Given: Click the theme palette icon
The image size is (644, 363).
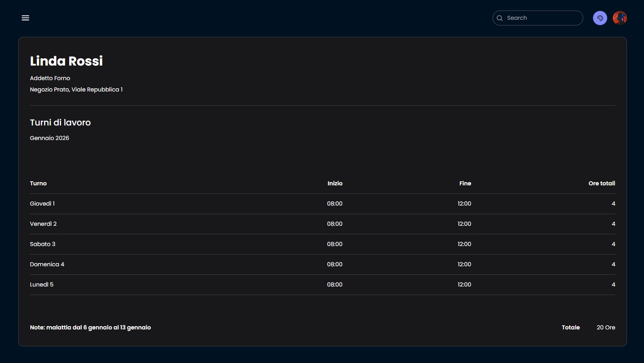Looking at the screenshot, I should pos(600,18).
